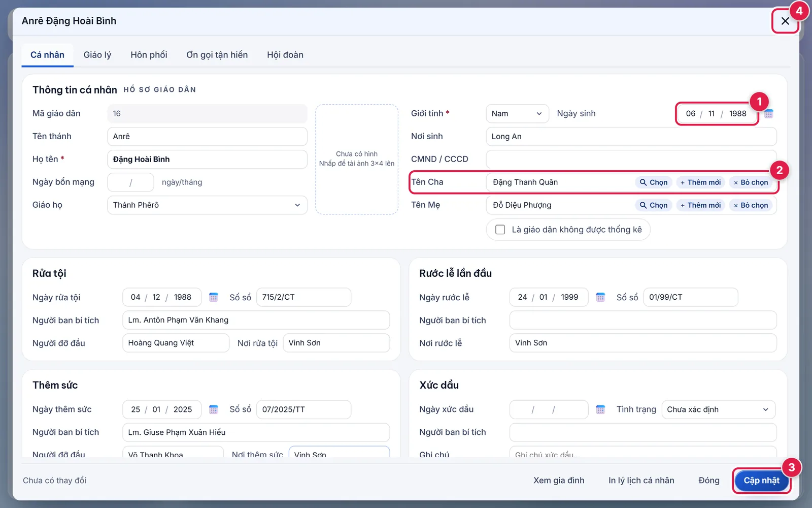Click Thêm mới for Tên Cha

[700, 182]
